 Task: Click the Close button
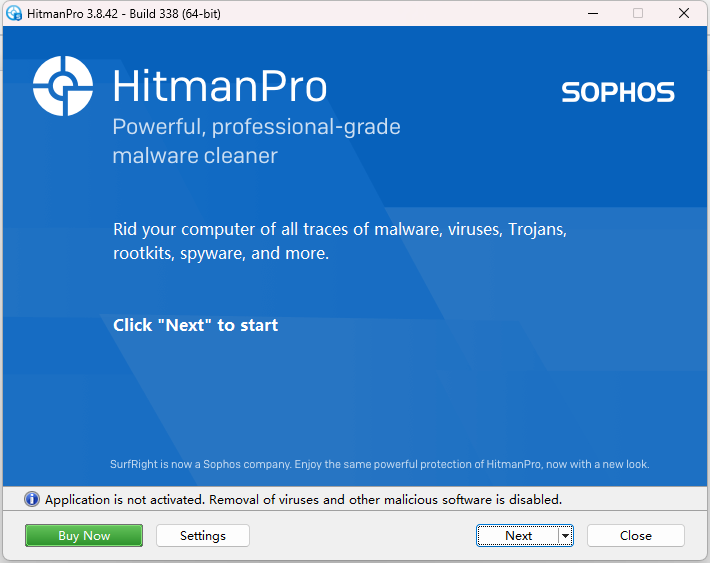pos(636,535)
